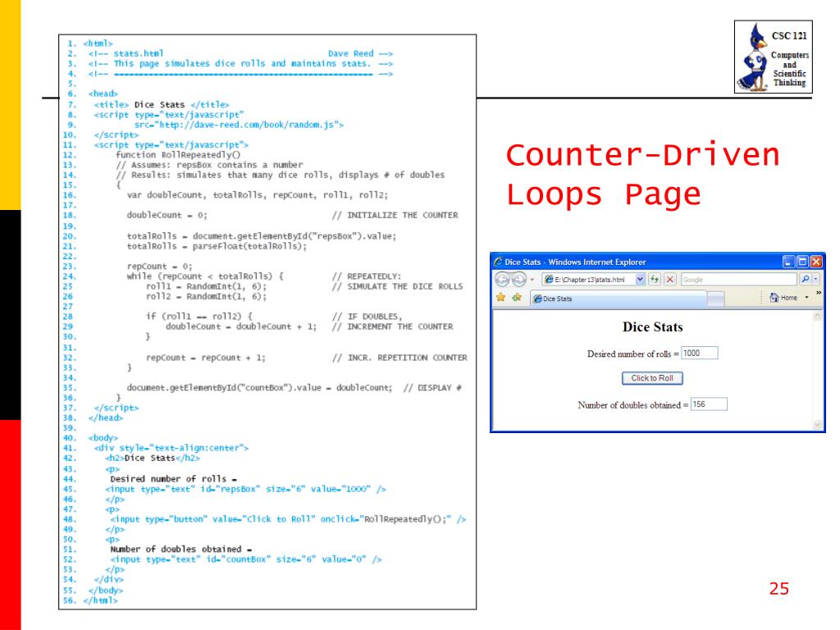
Task: Click the page scrollbar down arrow
Action: (817, 425)
